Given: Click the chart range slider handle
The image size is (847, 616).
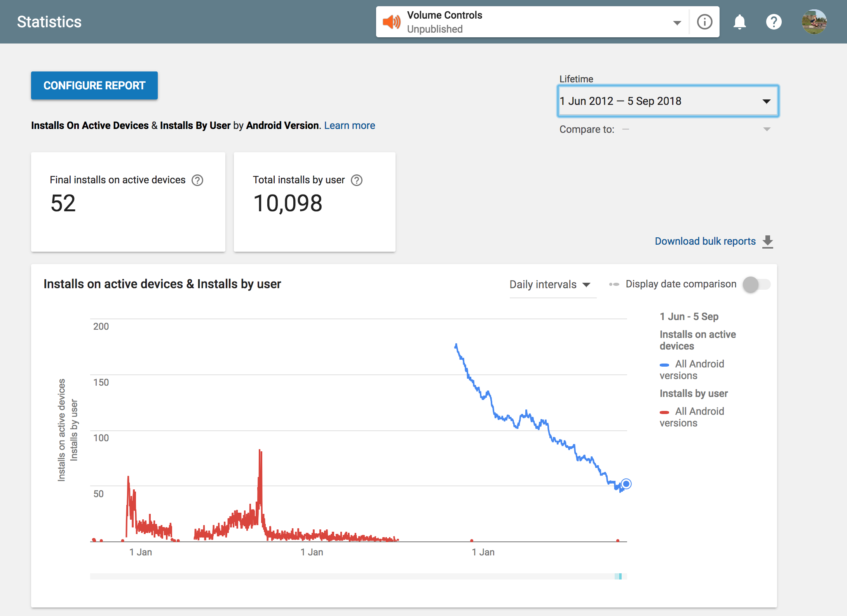Looking at the screenshot, I should (620, 576).
